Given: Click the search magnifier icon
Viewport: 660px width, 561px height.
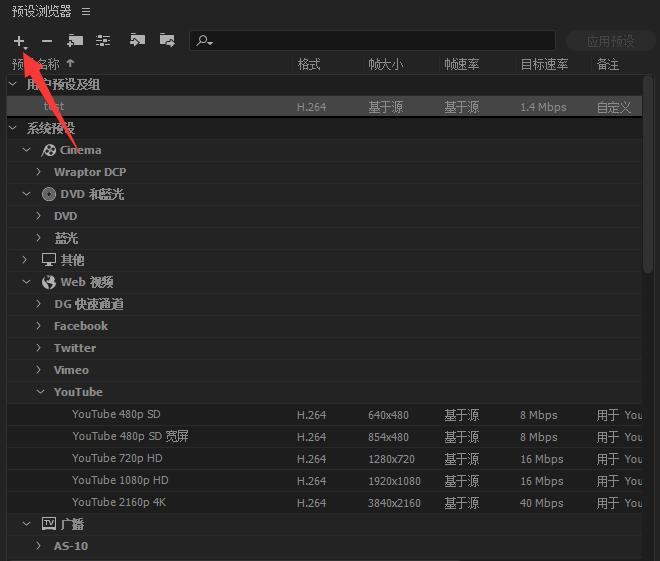Looking at the screenshot, I should tap(204, 41).
